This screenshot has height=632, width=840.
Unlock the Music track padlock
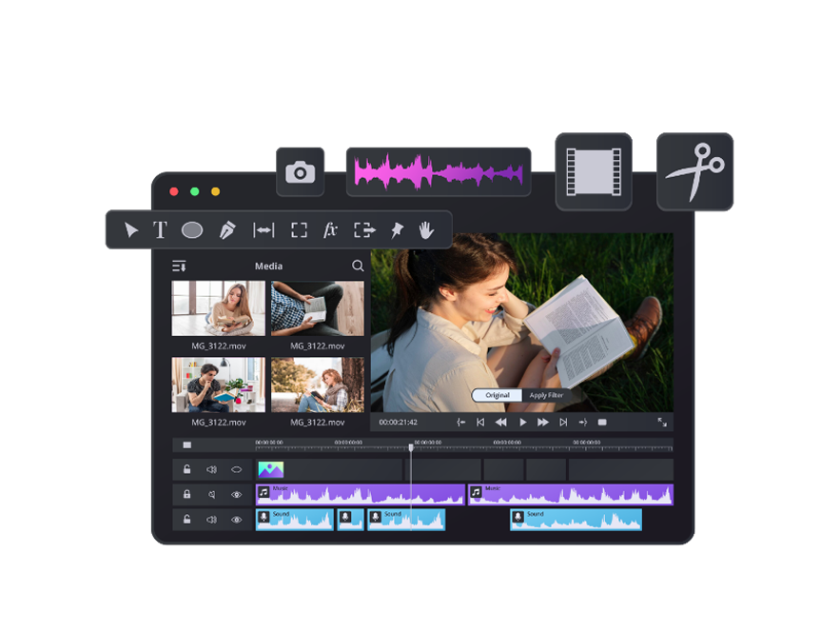(x=187, y=494)
